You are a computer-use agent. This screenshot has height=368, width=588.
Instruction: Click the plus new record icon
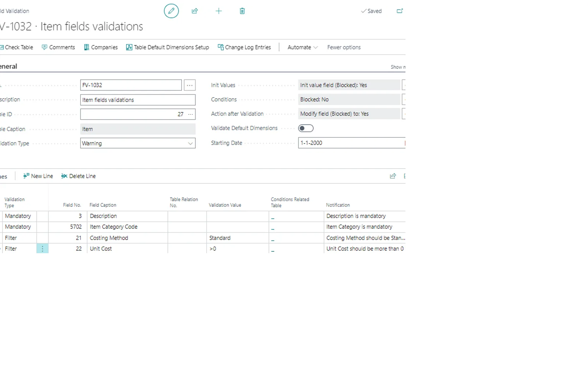(219, 11)
